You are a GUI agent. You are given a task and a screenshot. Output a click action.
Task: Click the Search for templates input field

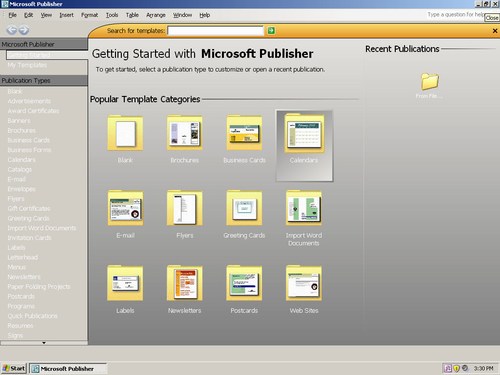[x=215, y=31]
